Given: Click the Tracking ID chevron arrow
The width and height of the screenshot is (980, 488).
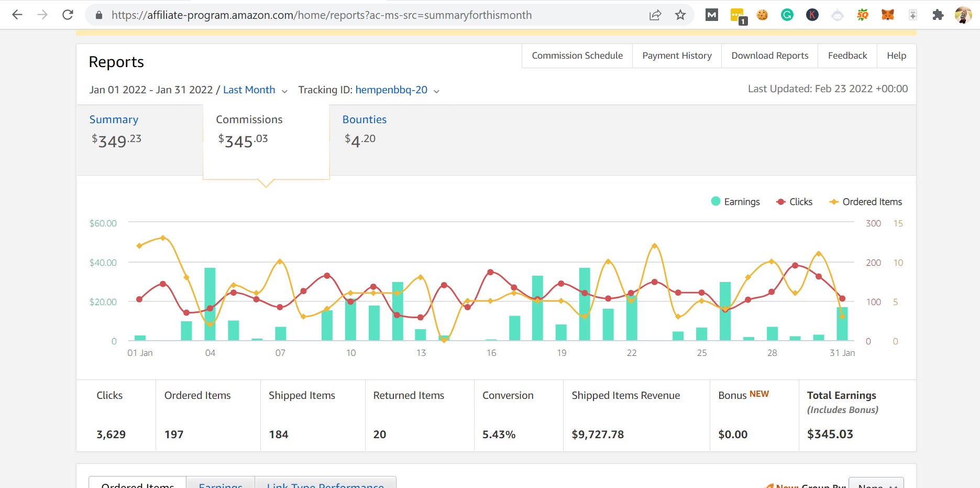Looking at the screenshot, I should tap(436, 91).
